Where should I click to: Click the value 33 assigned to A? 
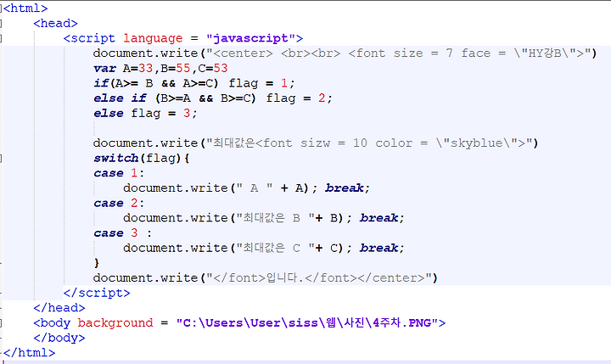coord(145,68)
